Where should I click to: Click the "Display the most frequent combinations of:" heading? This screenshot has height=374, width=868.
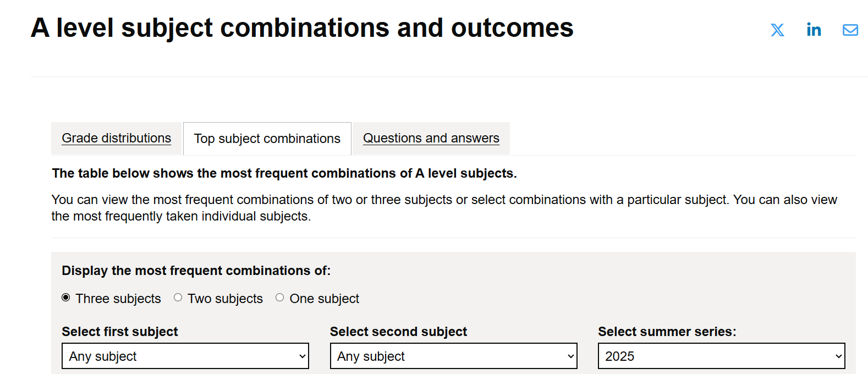[x=196, y=271]
